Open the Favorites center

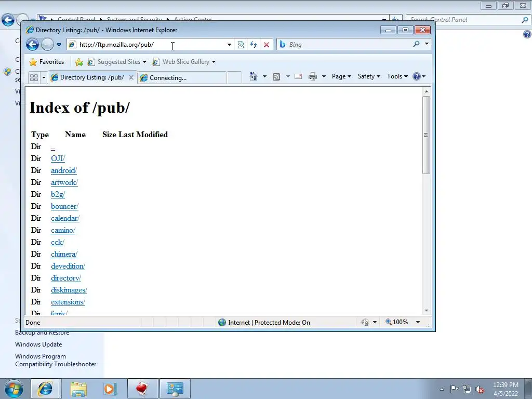coord(47,62)
